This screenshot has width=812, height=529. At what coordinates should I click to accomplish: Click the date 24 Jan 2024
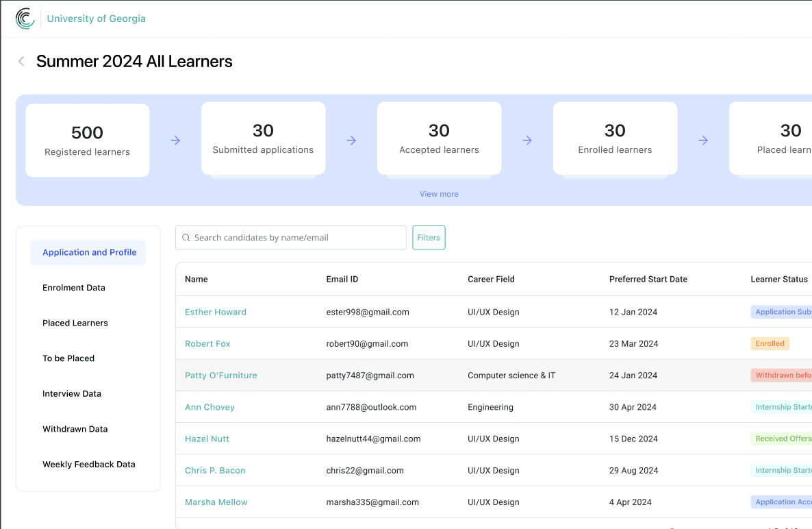tap(633, 375)
